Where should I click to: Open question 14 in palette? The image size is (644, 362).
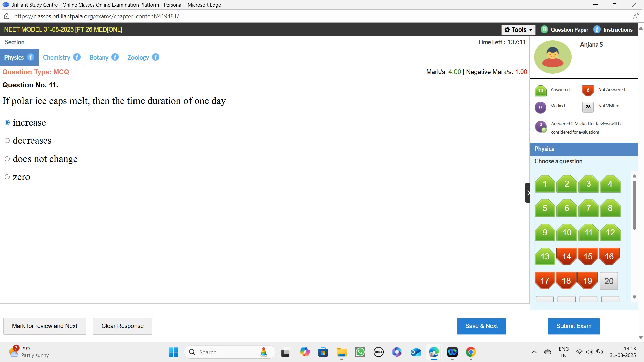(x=567, y=256)
